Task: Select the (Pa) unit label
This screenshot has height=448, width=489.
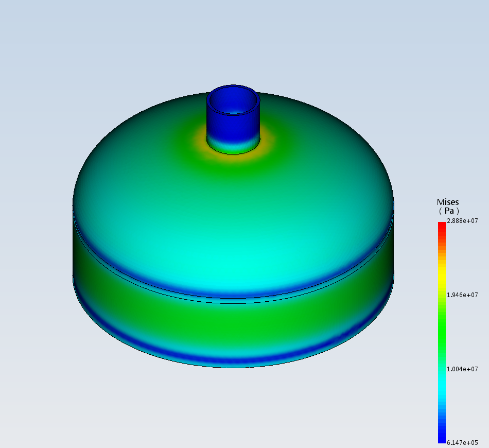Action: pos(448,211)
